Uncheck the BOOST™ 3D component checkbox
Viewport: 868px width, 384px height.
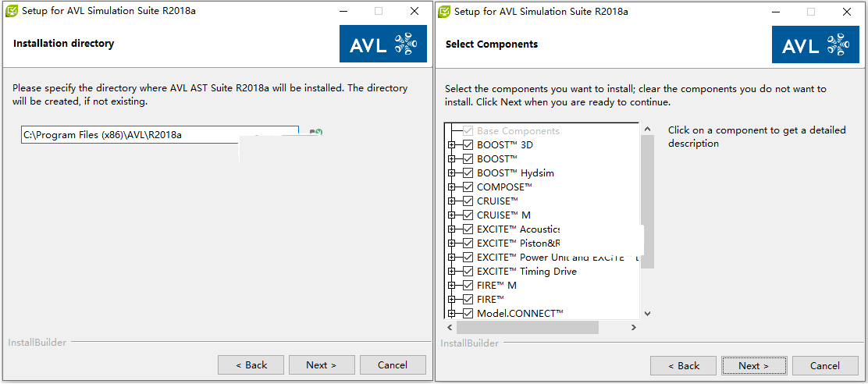(x=468, y=145)
